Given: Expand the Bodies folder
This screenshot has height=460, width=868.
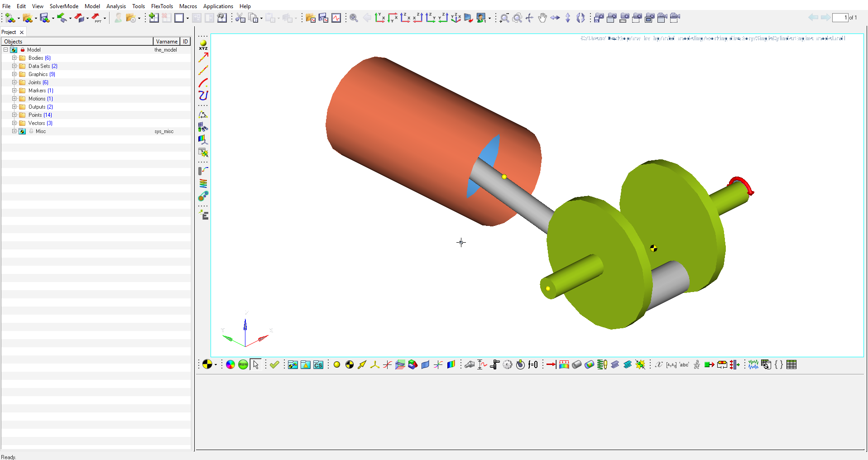Looking at the screenshot, I should coord(14,58).
